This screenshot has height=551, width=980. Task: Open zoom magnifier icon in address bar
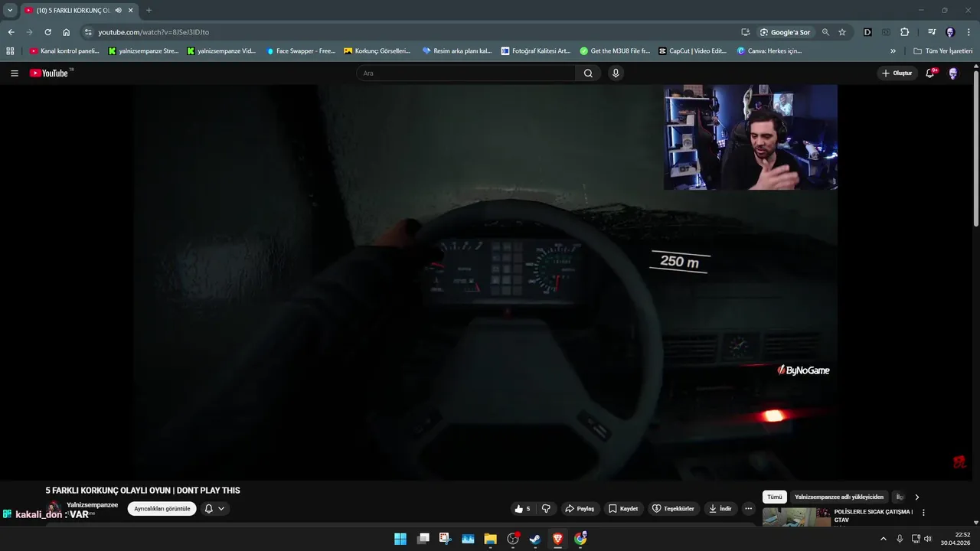click(x=825, y=32)
